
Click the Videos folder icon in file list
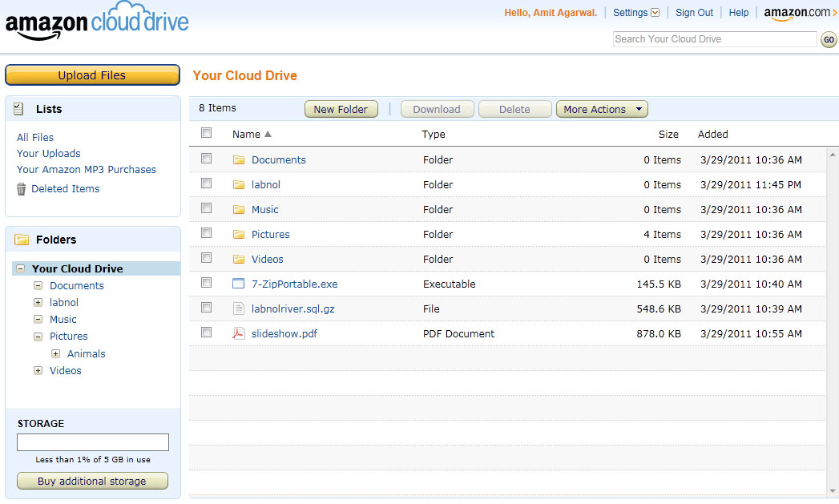point(239,260)
